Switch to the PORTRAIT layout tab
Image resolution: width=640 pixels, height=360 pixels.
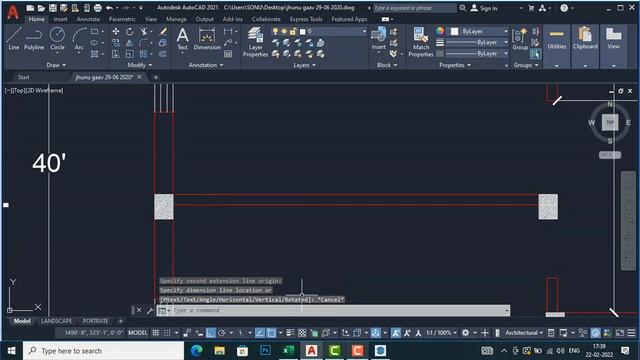click(x=95, y=321)
